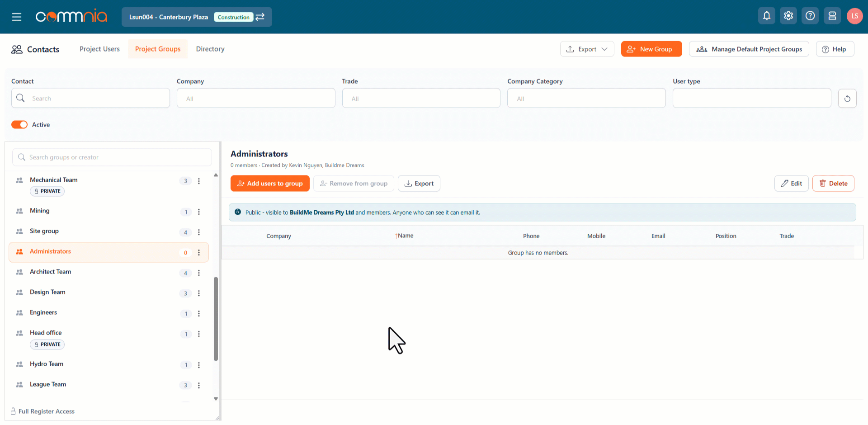This screenshot has height=425, width=868.
Task: Open options menu for Administrators group
Action: (x=199, y=253)
